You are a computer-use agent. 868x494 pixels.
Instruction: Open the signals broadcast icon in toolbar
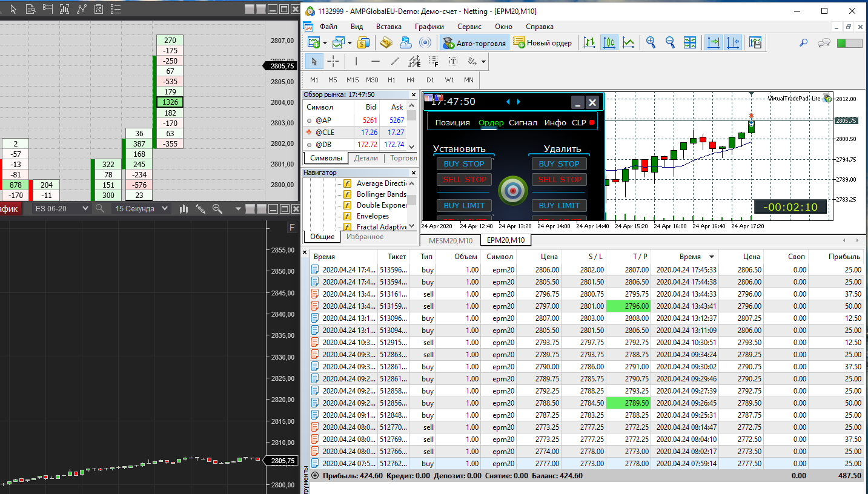[x=425, y=42]
